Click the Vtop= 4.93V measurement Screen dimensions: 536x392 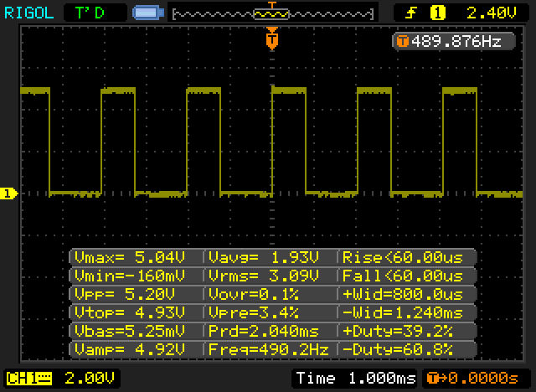pos(130,312)
